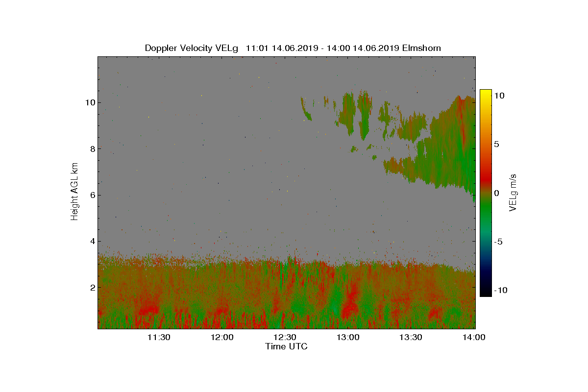Viewport: 588px width, 392px height.
Task: Click the 'Height AGL km' axis label
Action: click(x=74, y=191)
